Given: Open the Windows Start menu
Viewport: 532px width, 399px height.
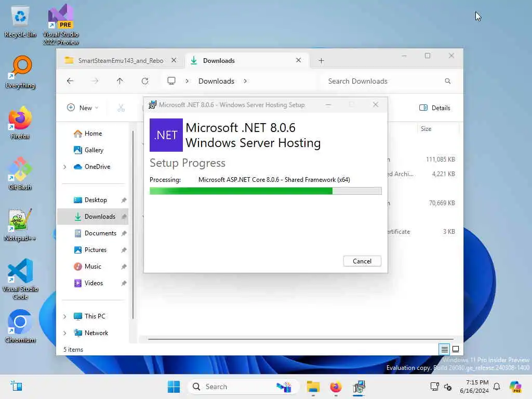Looking at the screenshot, I should coord(174,387).
